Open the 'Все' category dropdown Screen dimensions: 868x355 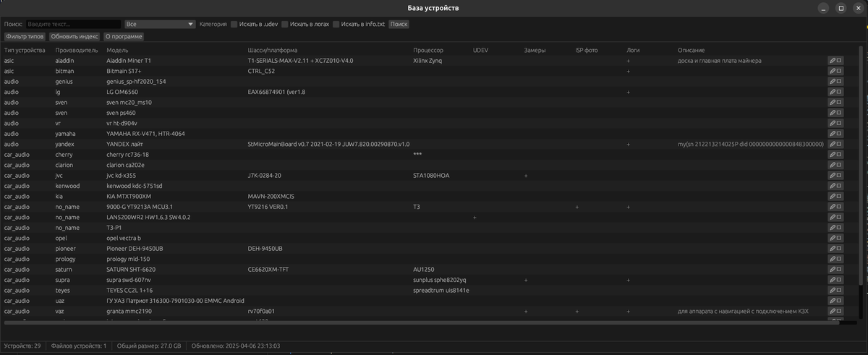pos(160,24)
